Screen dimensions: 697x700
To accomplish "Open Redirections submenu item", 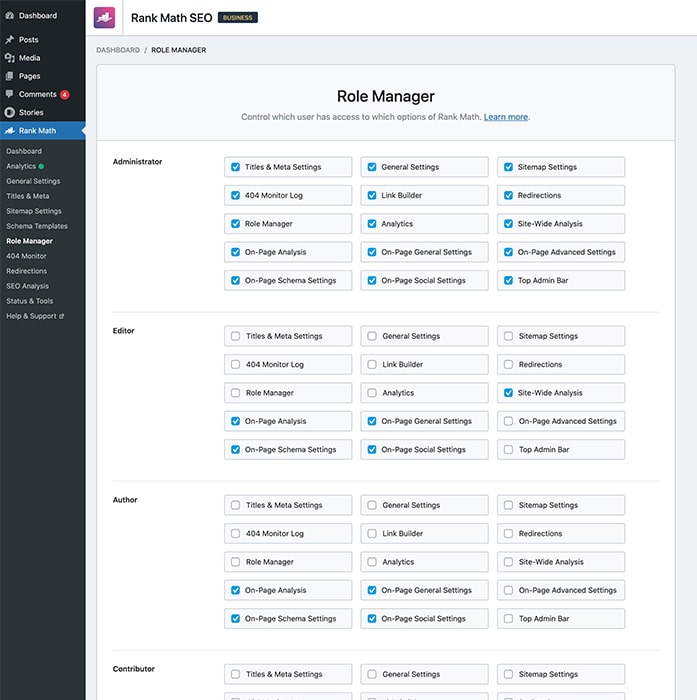I will (26, 271).
